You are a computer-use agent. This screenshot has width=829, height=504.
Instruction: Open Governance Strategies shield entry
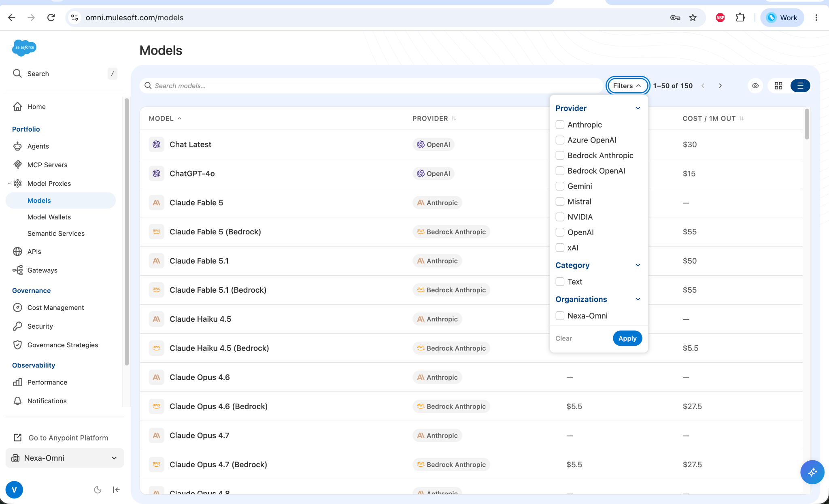17,345
